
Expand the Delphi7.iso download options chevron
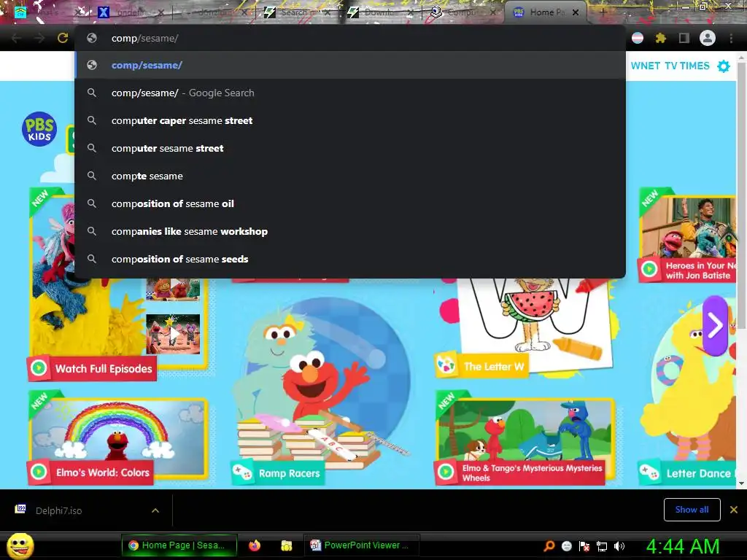[155, 510]
